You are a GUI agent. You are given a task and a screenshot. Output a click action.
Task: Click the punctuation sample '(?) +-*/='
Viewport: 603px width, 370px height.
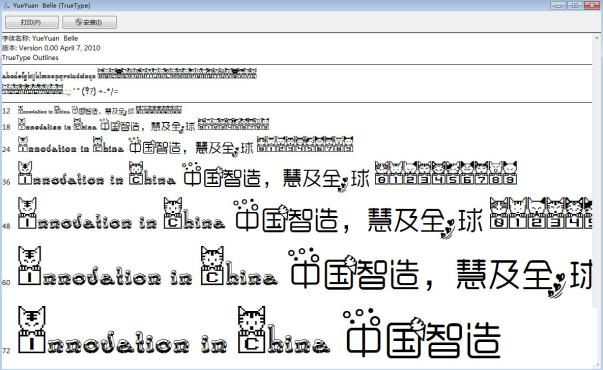100,92
